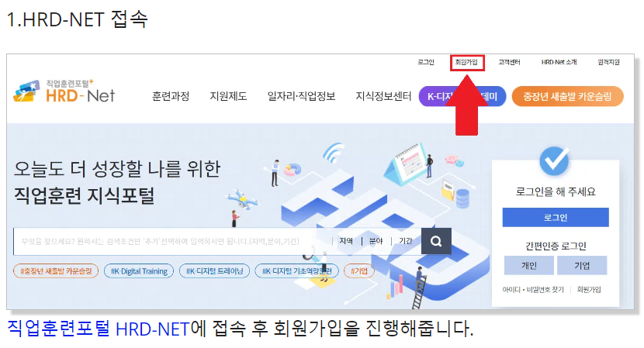Select the 훈련과정 menu

click(171, 96)
